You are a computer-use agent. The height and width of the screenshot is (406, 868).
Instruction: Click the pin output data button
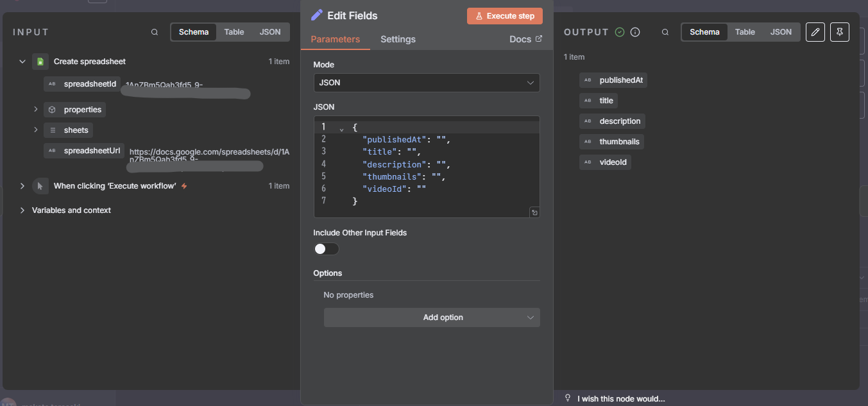tap(840, 32)
